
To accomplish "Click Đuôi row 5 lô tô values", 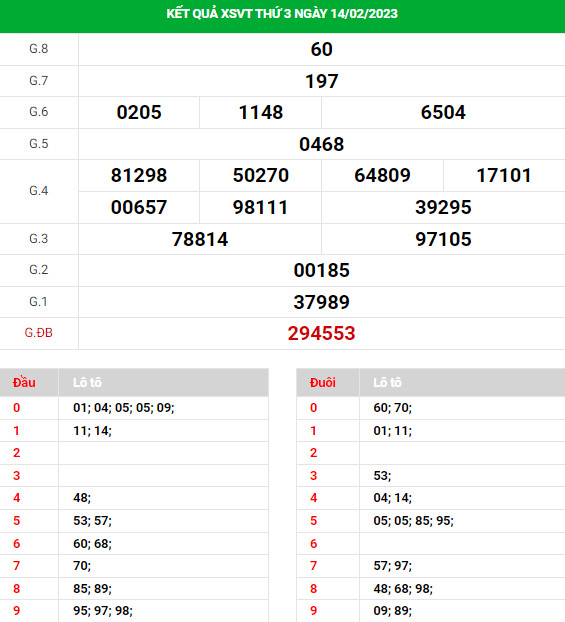I will [413, 520].
